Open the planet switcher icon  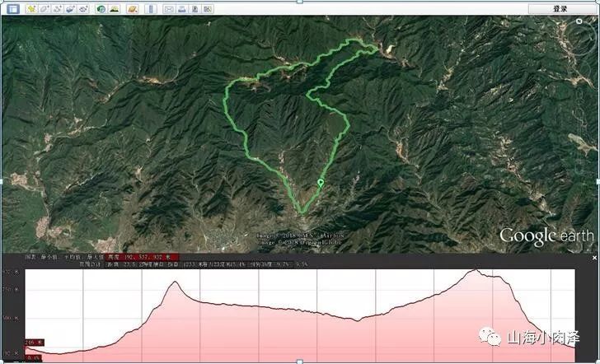click(133, 9)
